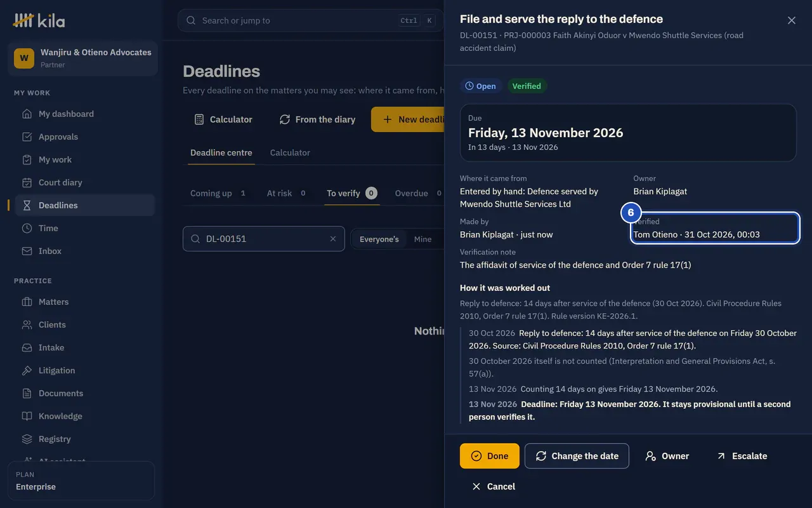Switch to the Calculator tab
The height and width of the screenshot is (508, 812).
pos(290,152)
